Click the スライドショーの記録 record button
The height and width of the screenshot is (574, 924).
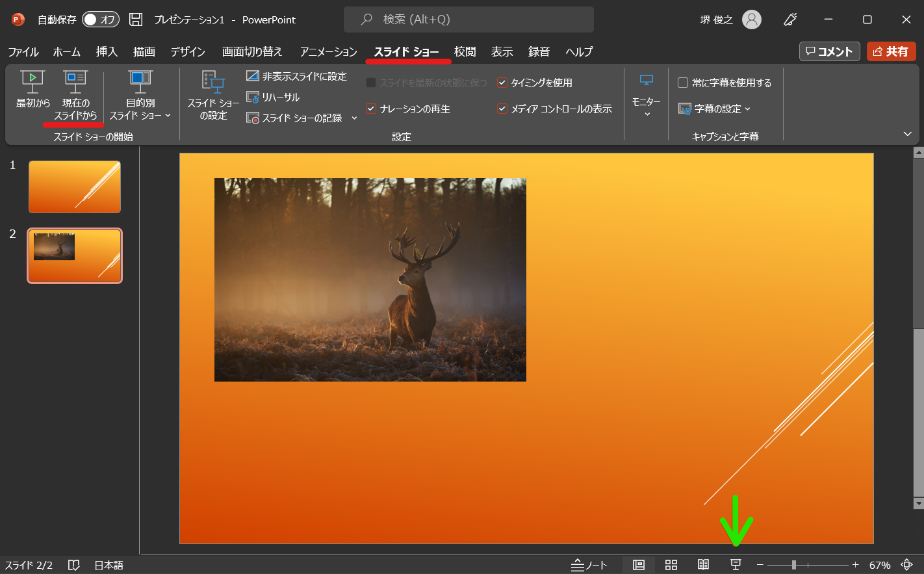tap(294, 118)
